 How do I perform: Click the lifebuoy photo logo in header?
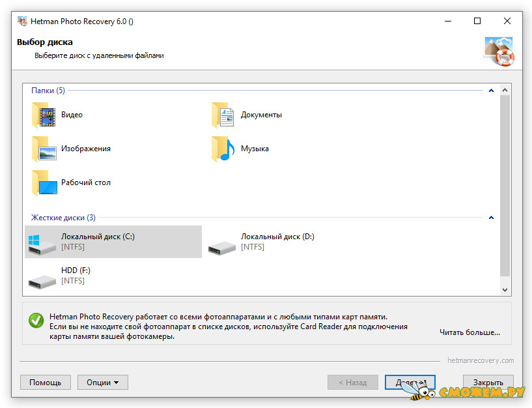pyautogui.click(x=499, y=51)
